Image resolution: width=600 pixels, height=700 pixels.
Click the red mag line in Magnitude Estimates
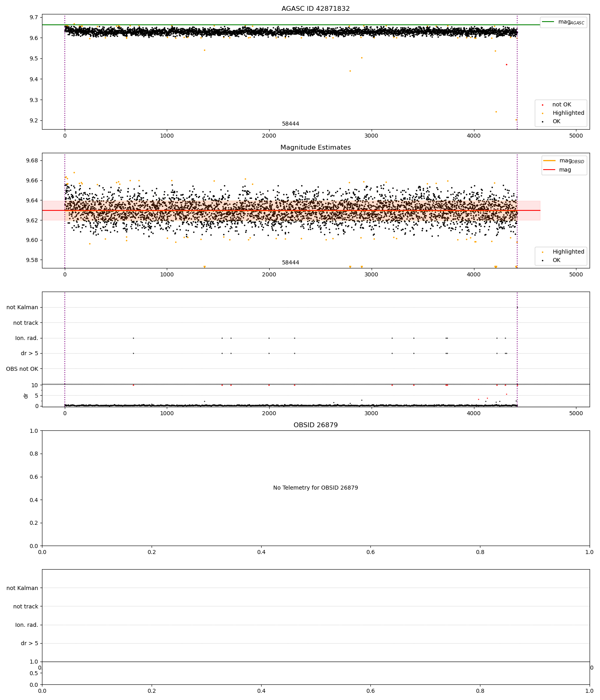pos(291,210)
